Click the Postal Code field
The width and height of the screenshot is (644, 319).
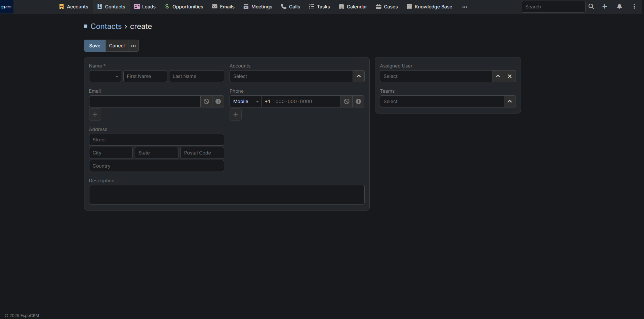(x=202, y=153)
